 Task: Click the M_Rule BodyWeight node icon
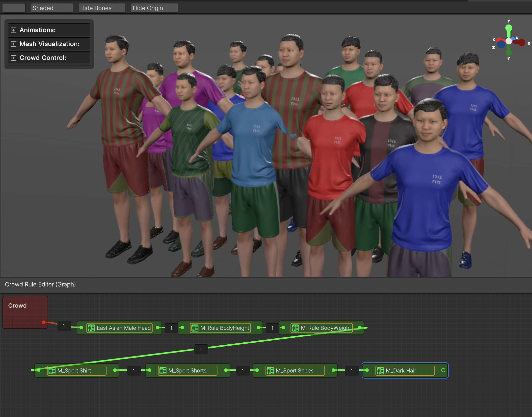295,328
